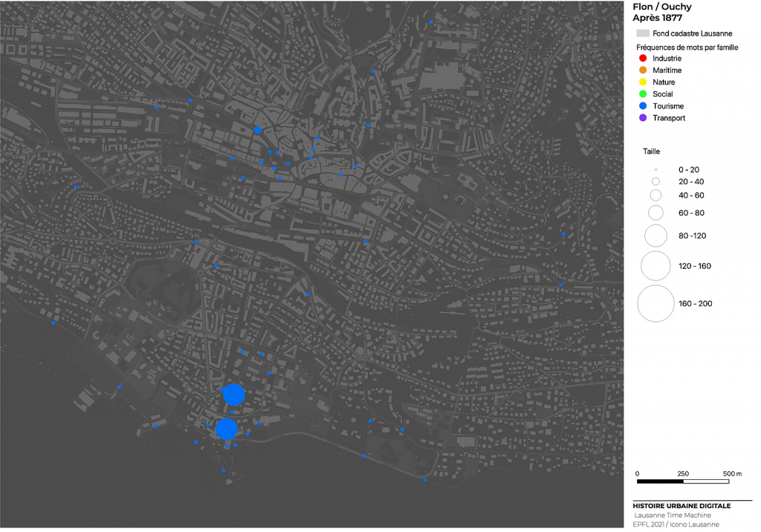Image resolution: width=761 pixels, height=532 pixels.
Task: Select the green Social legend dot
Action: pyautogui.click(x=642, y=94)
